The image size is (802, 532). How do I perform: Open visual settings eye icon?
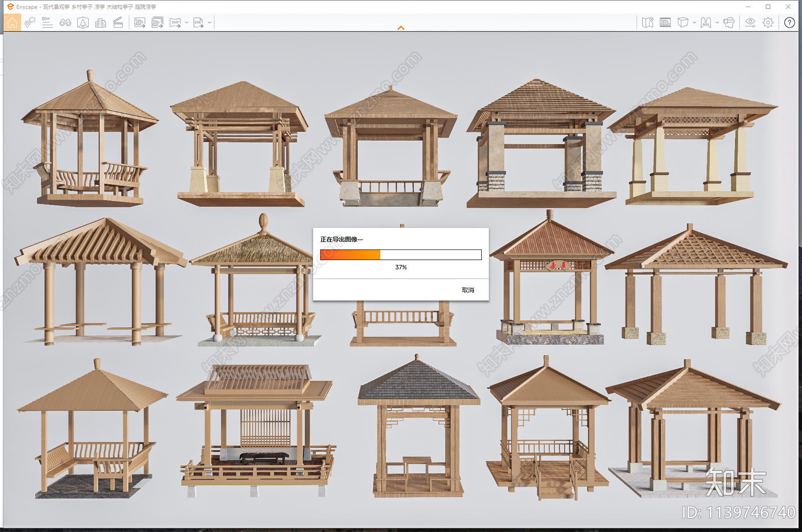click(750, 23)
